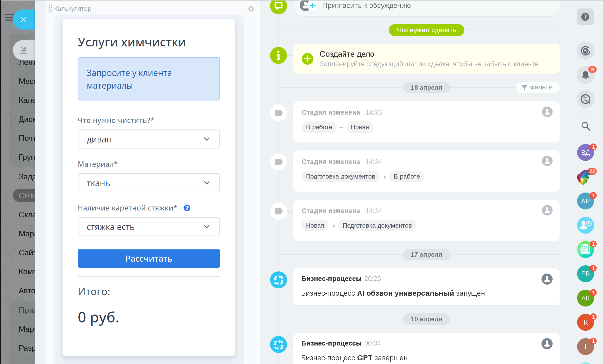Open the chat messages icon in sidebar
This screenshot has height=364, width=603.
click(585, 99)
